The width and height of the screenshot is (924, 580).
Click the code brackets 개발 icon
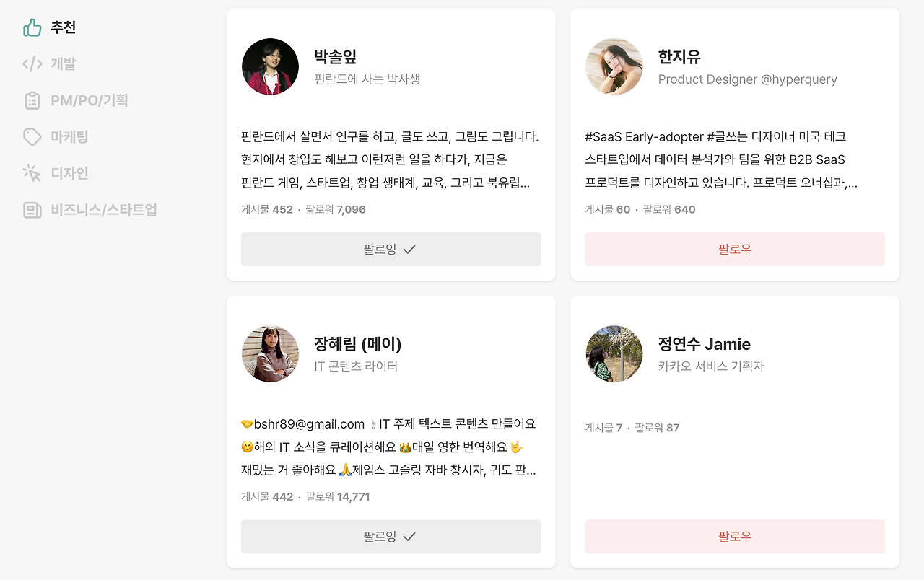tap(32, 64)
